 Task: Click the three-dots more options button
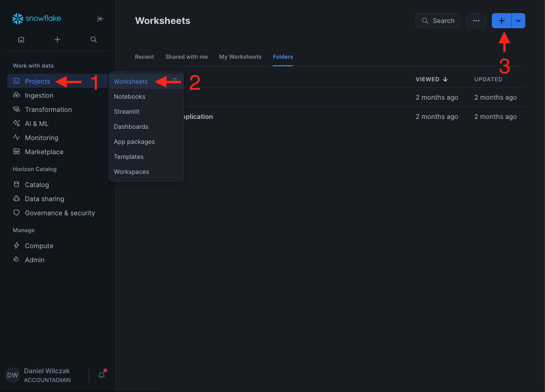[476, 21]
